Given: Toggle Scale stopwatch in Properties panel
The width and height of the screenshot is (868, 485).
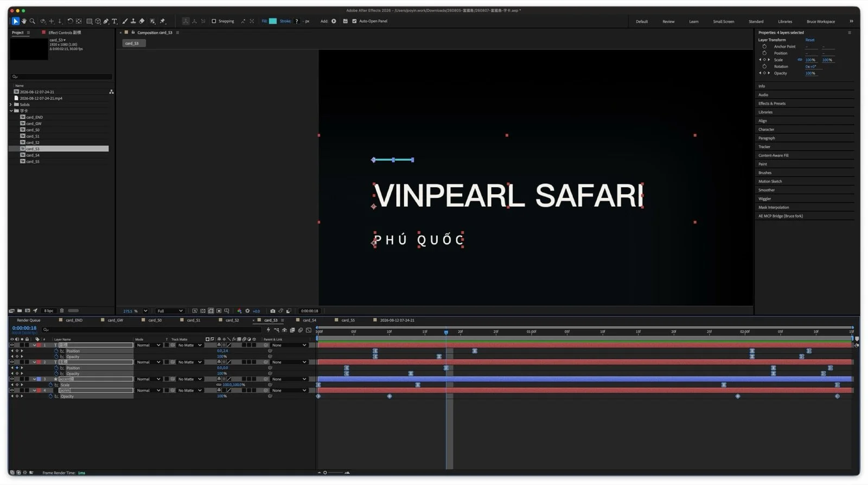Looking at the screenshot, I should (x=764, y=60).
